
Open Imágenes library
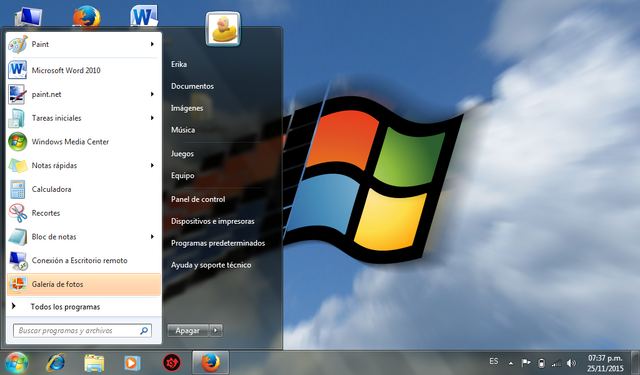click(x=187, y=108)
